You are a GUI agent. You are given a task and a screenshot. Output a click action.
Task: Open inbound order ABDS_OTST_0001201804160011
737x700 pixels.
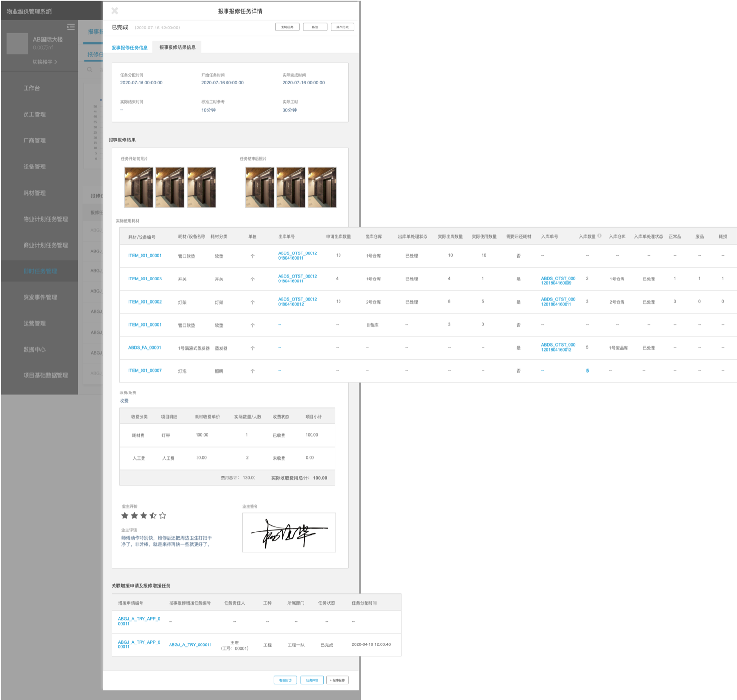[558, 302]
